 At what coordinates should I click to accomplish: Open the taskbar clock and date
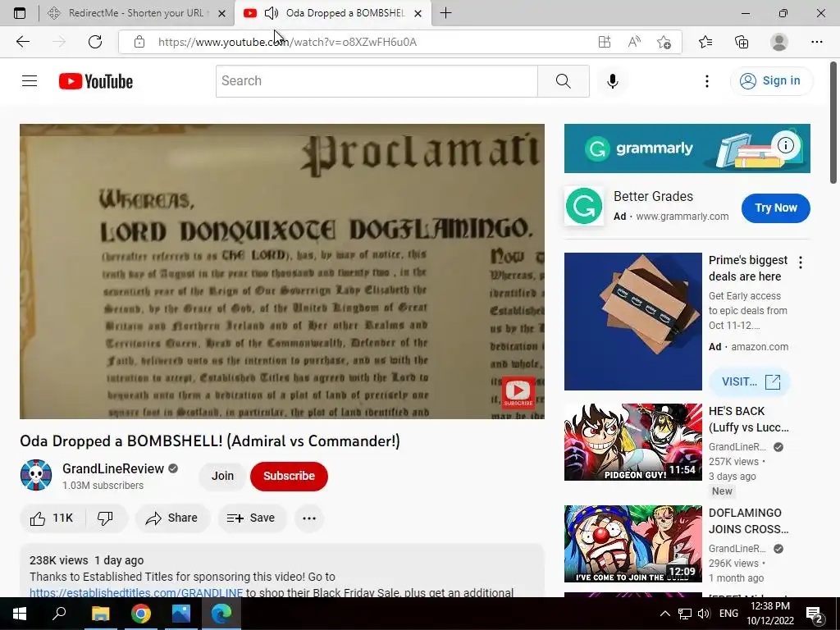(x=769, y=614)
